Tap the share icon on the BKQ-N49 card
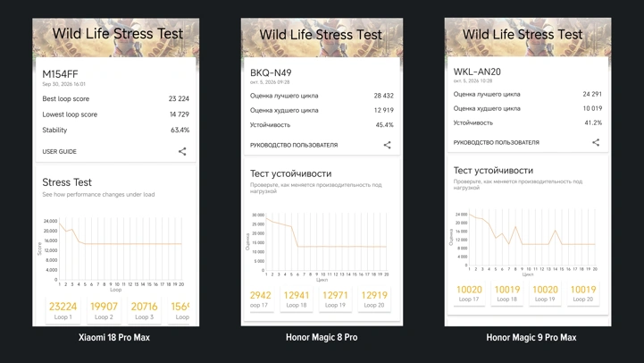 (388, 145)
